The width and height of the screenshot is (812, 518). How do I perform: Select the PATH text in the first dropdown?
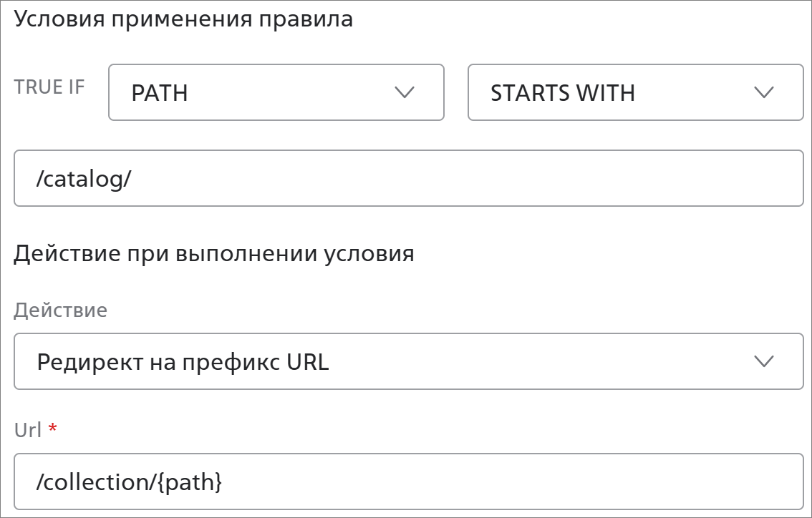(x=160, y=93)
